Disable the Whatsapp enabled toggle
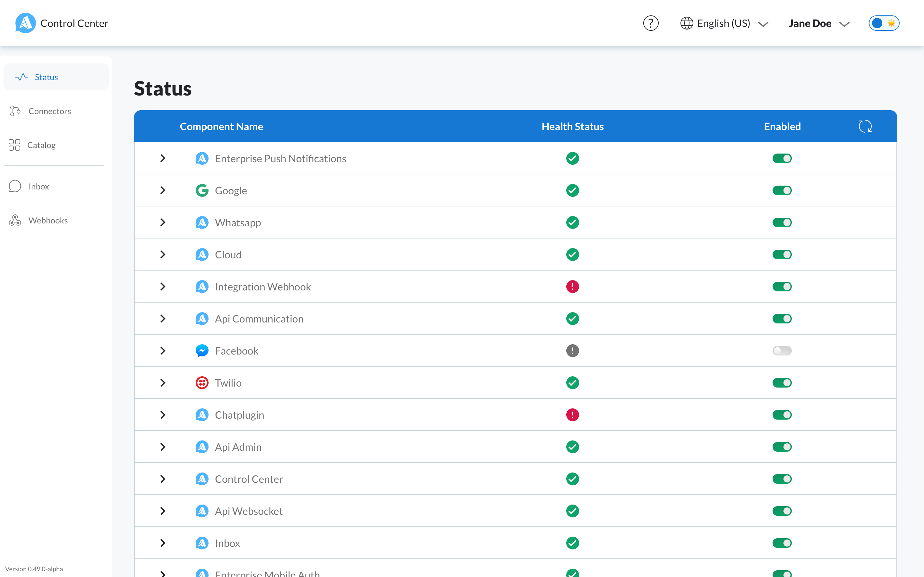Image resolution: width=924 pixels, height=577 pixels. pos(782,222)
